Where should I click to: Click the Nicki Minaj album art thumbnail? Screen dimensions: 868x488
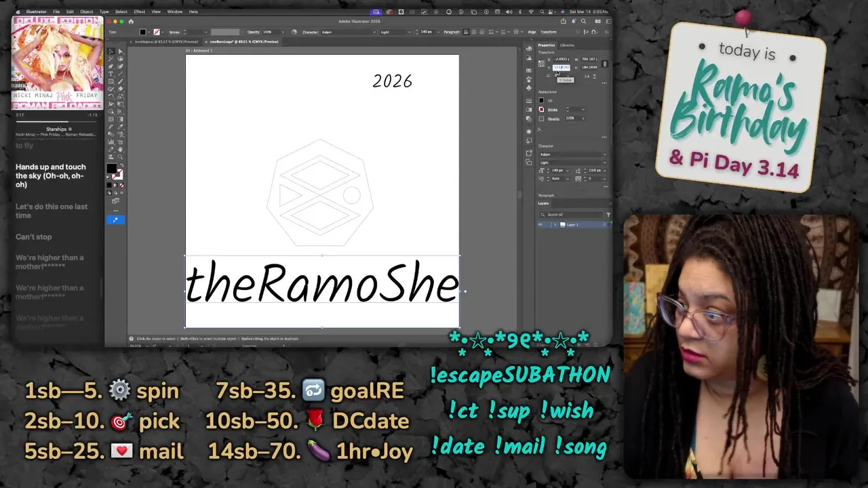(58, 63)
